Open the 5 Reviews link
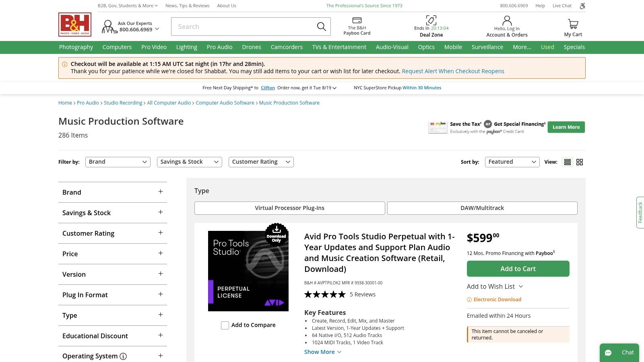Screen dimensions: 644x362 pos(363,294)
